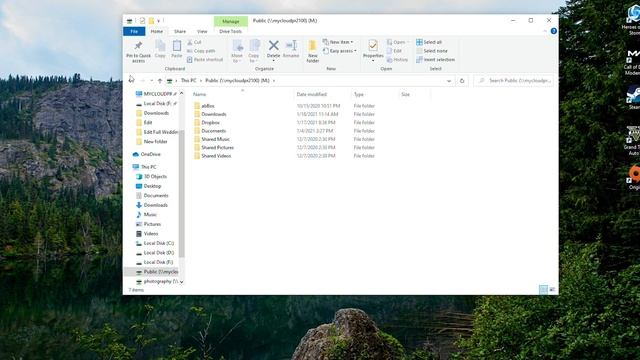The image size is (640, 360).
Task: Sort by the Name column header
Action: [242, 94]
